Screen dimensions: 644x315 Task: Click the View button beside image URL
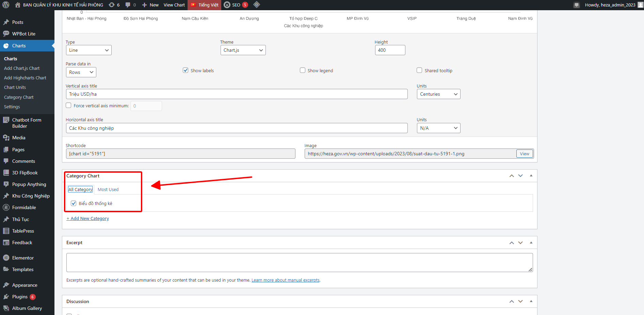tap(524, 154)
